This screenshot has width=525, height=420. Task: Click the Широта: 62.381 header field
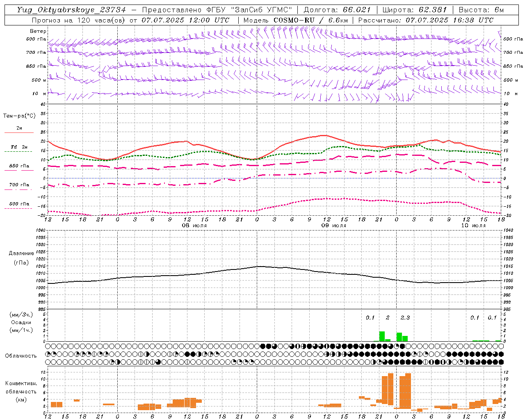[415, 10]
